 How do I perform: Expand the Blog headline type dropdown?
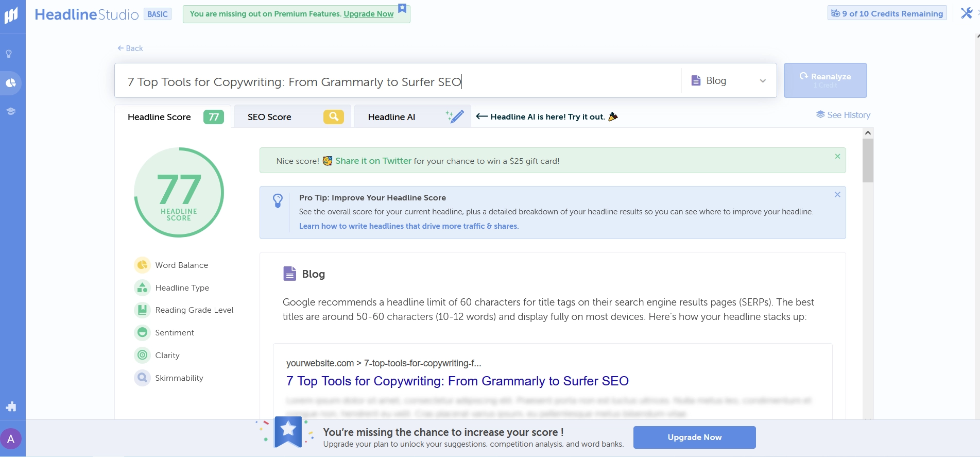pos(729,80)
